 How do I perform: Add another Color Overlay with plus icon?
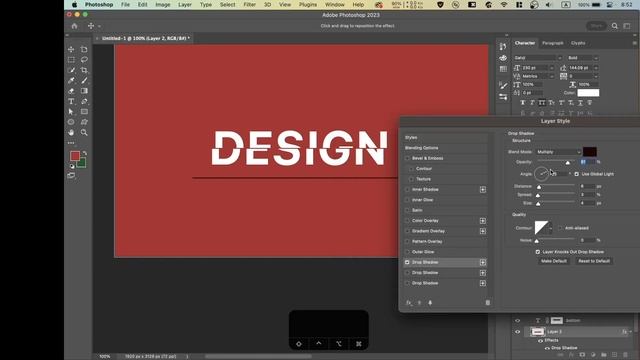coord(483,220)
